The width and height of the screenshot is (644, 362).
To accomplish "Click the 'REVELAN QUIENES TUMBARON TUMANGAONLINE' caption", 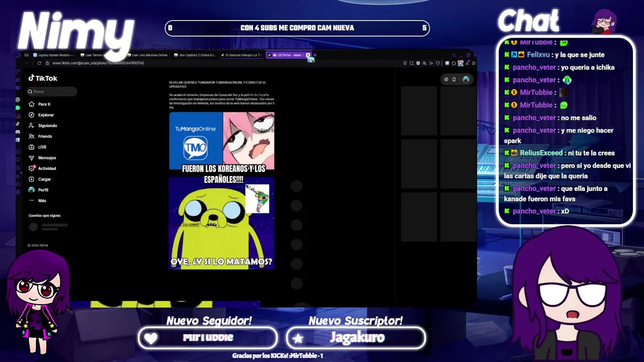I will click(x=217, y=84).
